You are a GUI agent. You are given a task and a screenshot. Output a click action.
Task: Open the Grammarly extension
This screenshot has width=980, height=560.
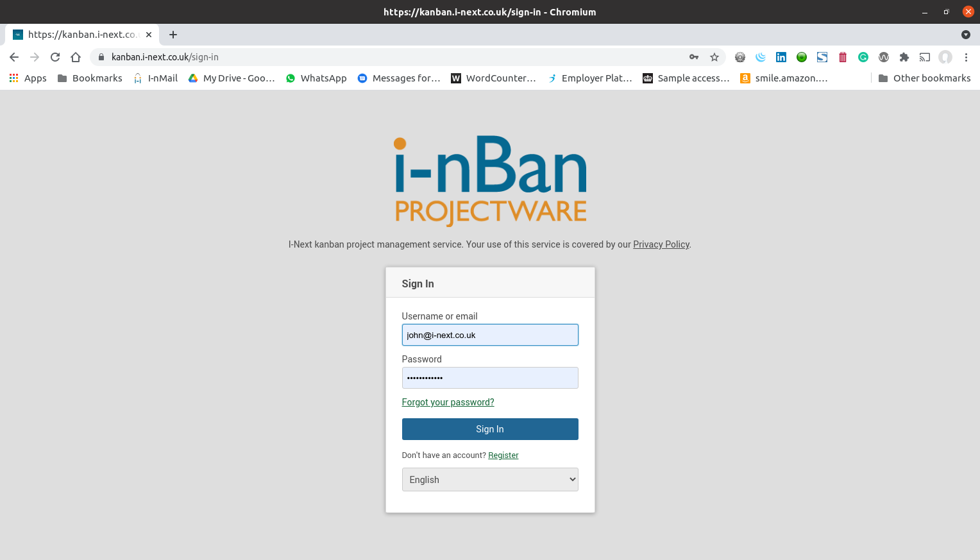click(863, 57)
